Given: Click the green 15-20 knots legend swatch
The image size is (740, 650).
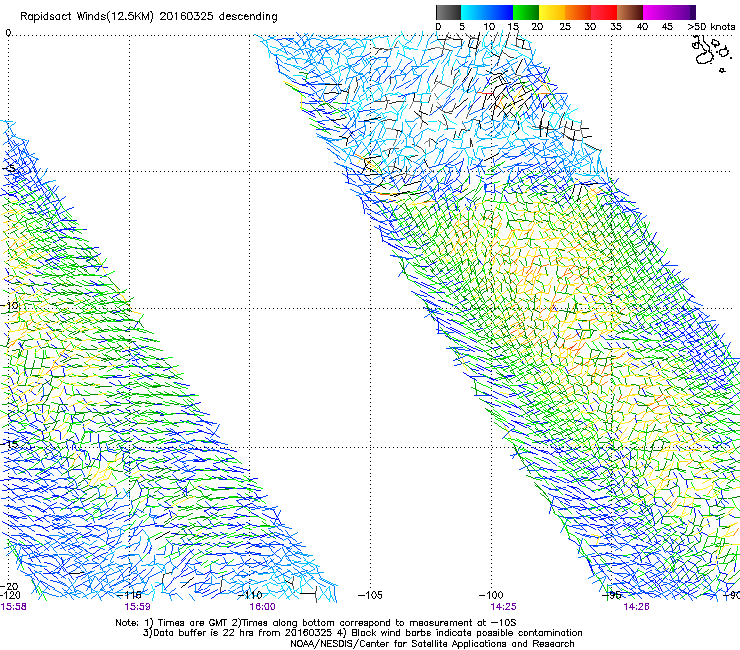Looking at the screenshot, I should click(526, 12).
